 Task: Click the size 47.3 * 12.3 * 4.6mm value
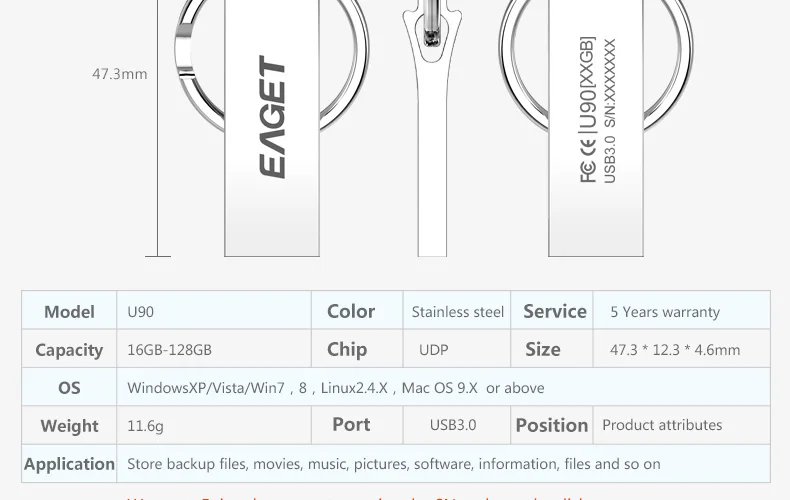click(x=675, y=349)
